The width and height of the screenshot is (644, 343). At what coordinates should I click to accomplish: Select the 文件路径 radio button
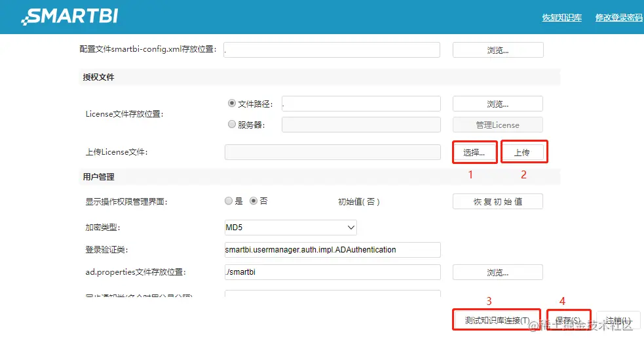(x=232, y=103)
